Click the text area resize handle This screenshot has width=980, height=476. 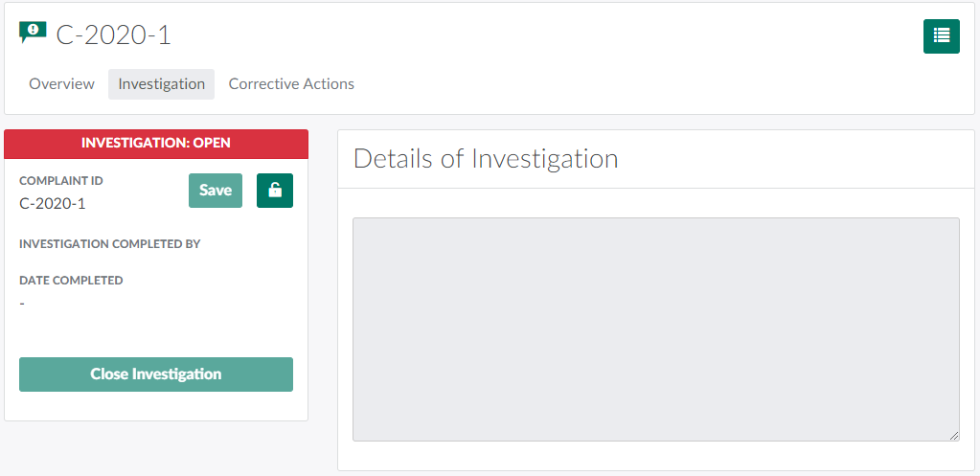(954, 436)
